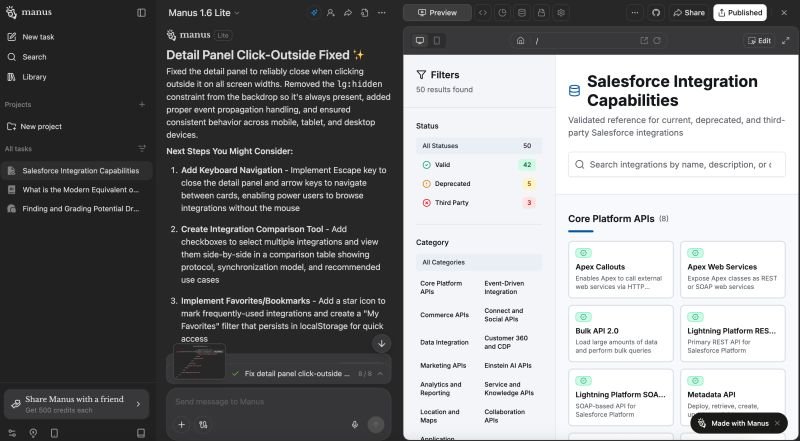
Task: Click the home icon in preview address bar
Action: click(x=520, y=41)
